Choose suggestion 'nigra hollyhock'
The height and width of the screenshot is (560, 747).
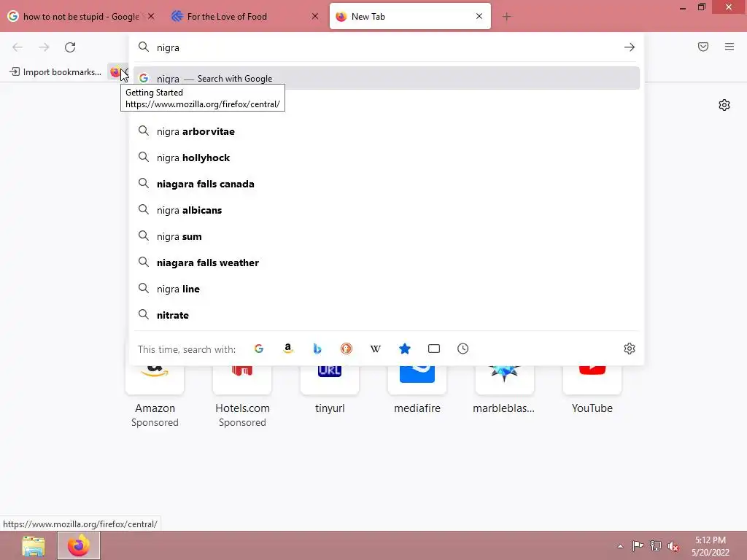pyautogui.click(x=387, y=157)
